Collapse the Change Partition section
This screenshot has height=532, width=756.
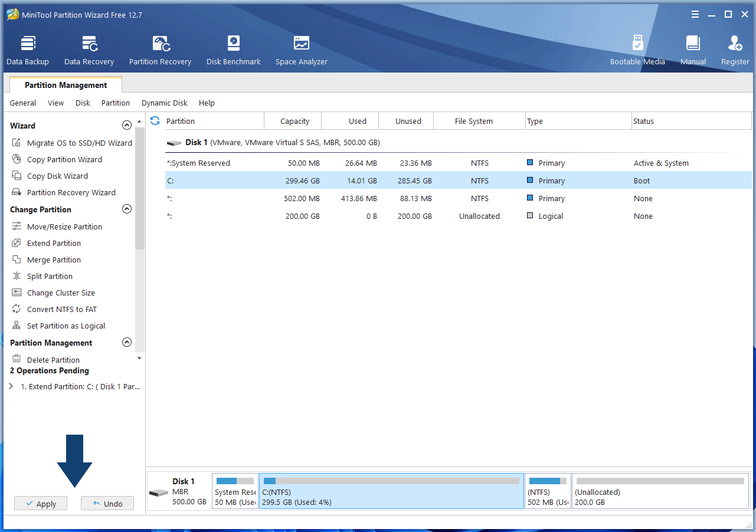[x=126, y=209]
